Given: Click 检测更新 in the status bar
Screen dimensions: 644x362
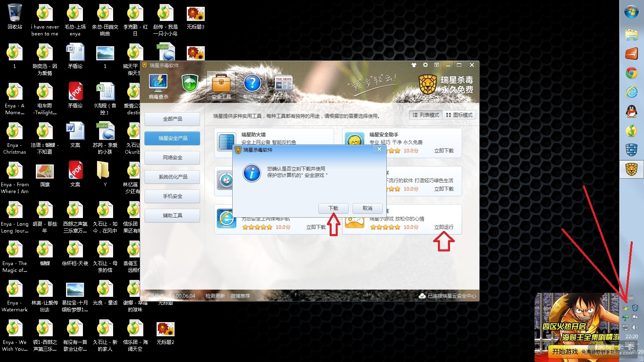Looking at the screenshot, I should (x=215, y=296).
